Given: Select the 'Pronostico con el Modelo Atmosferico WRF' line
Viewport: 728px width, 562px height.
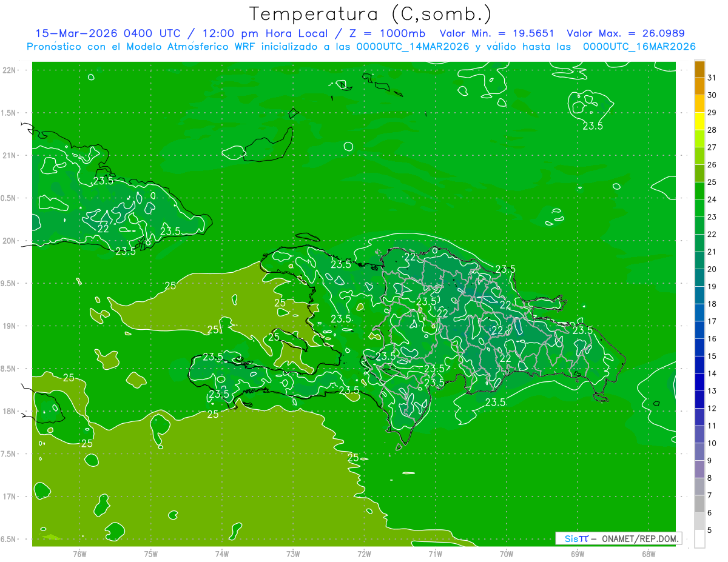Looking at the screenshot, I should click(143, 46).
